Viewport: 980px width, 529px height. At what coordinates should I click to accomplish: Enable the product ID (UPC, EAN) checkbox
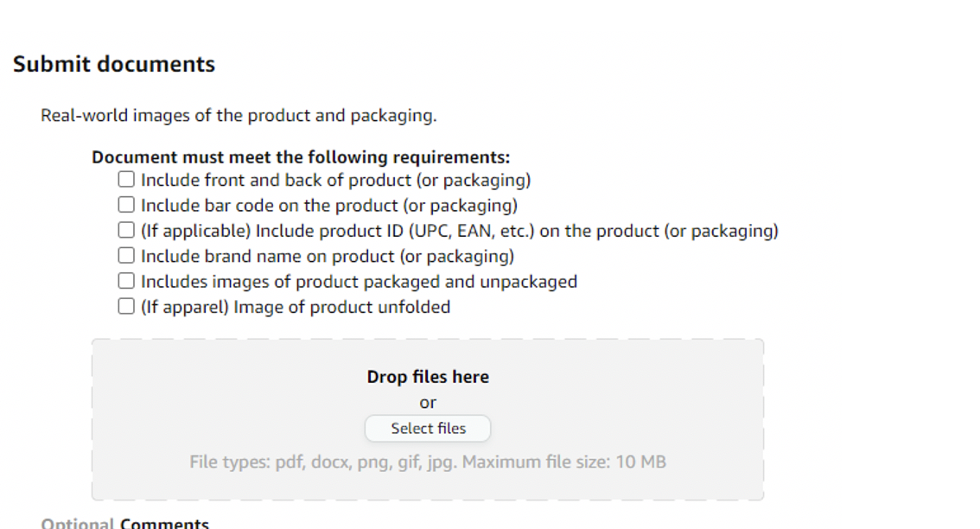click(x=127, y=230)
